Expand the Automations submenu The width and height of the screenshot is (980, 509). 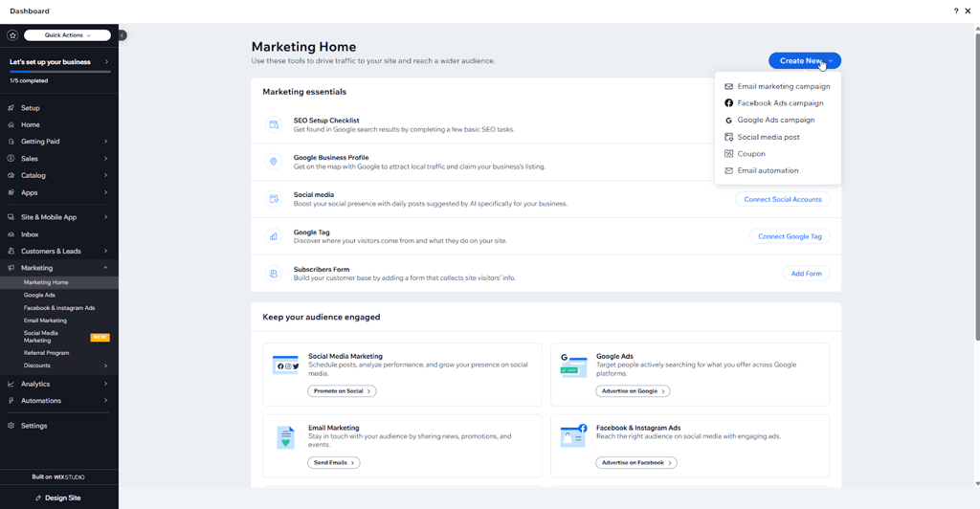(105, 401)
